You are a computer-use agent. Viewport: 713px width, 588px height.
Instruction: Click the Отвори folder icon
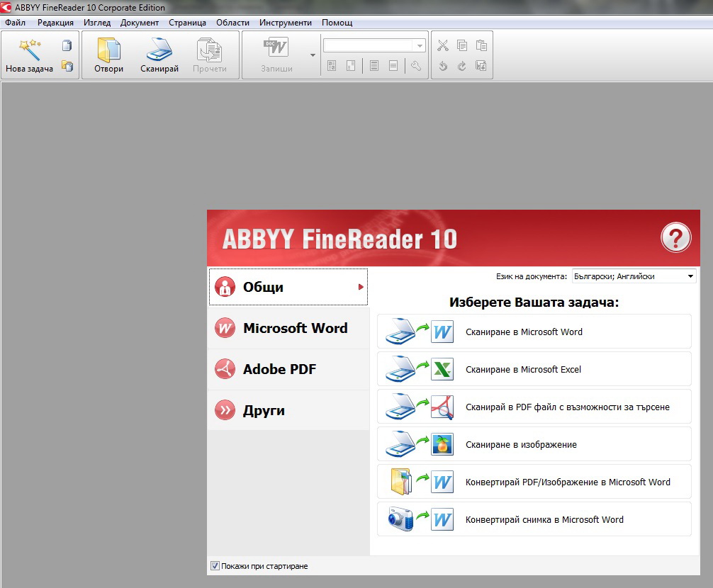click(108, 50)
